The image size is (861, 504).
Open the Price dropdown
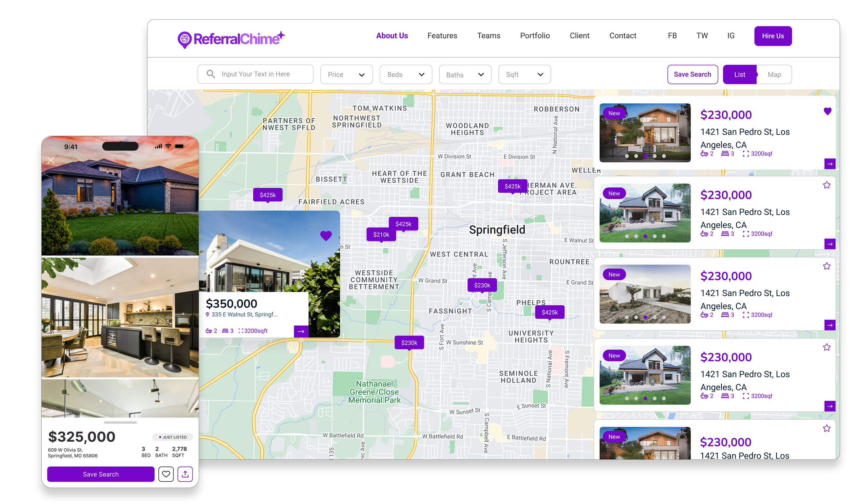tap(346, 74)
